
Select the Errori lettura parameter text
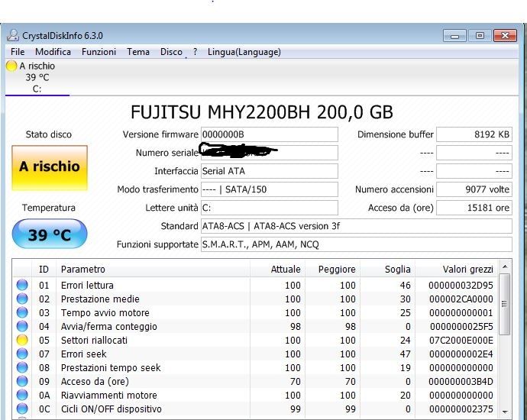(87, 286)
